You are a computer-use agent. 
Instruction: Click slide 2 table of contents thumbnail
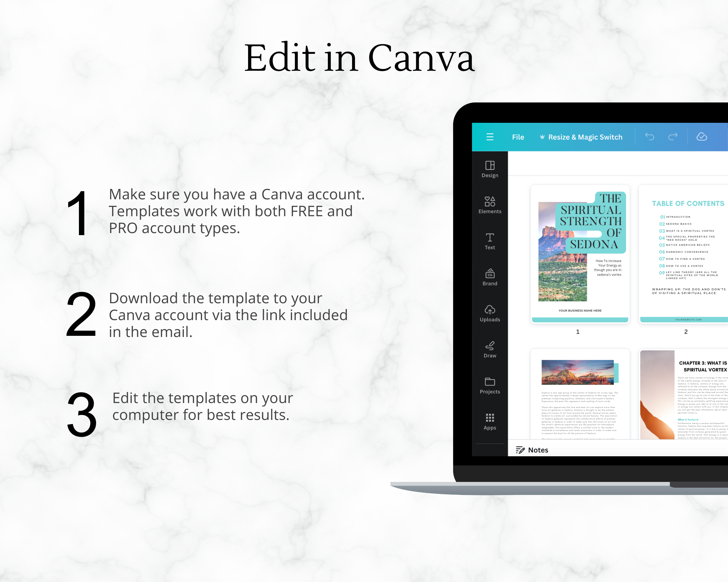683,255
